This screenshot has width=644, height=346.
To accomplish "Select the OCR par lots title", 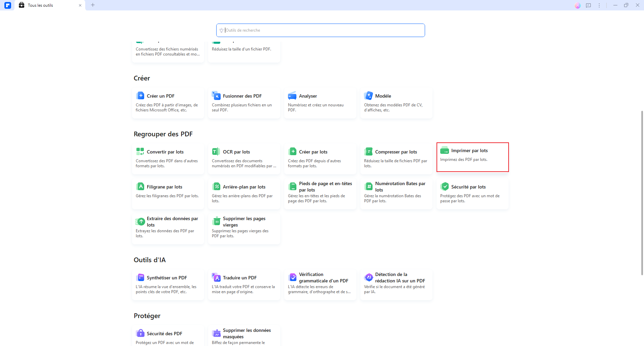I will click(x=236, y=152).
